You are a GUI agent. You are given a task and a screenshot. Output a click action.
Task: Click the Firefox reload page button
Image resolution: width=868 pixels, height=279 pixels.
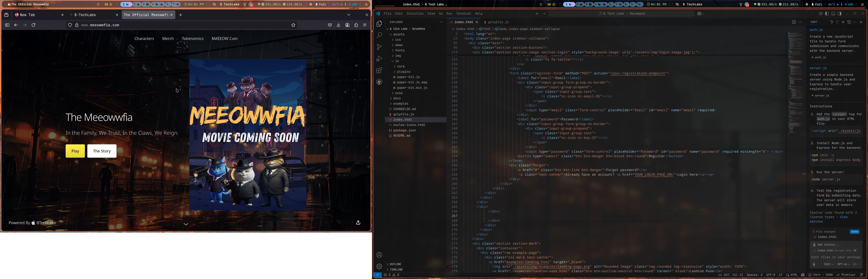[x=33, y=25]
